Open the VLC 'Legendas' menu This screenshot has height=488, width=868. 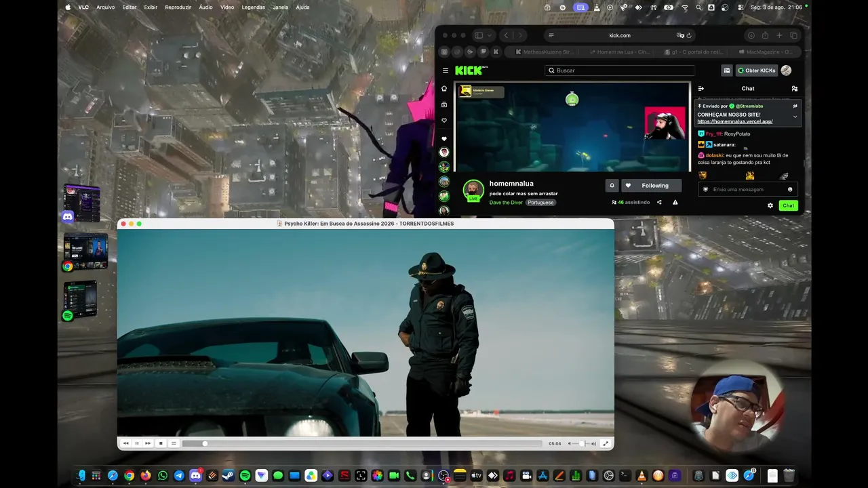pyautogui.click(x=254, y=7)
